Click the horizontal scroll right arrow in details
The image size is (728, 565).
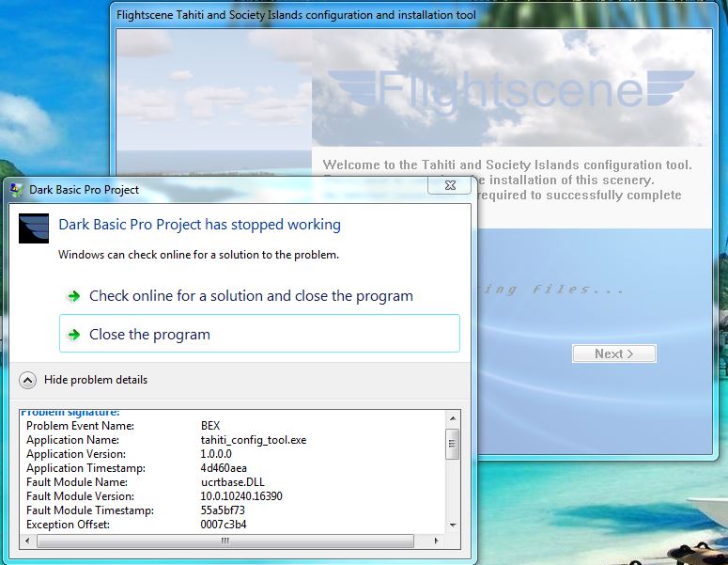click(x=436, y=541)
